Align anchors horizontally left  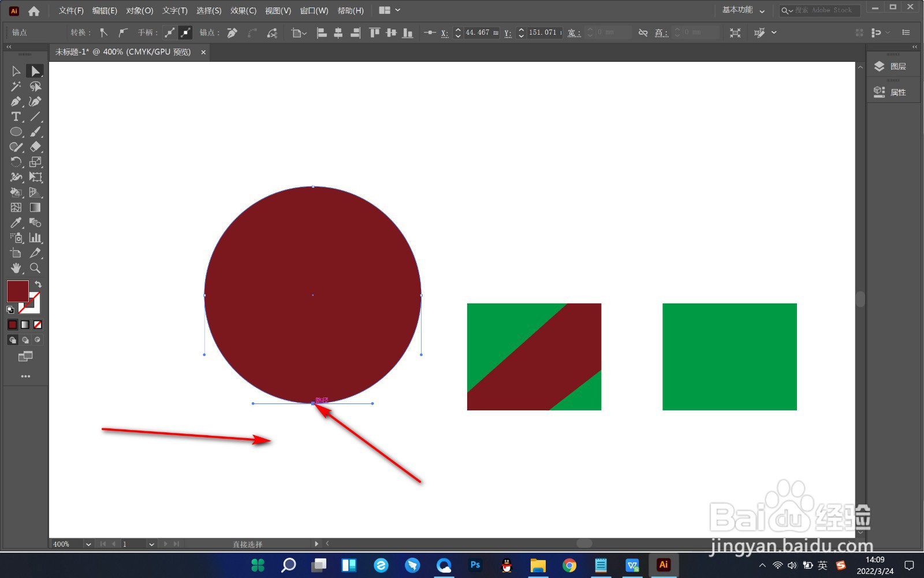coord(322,33)
